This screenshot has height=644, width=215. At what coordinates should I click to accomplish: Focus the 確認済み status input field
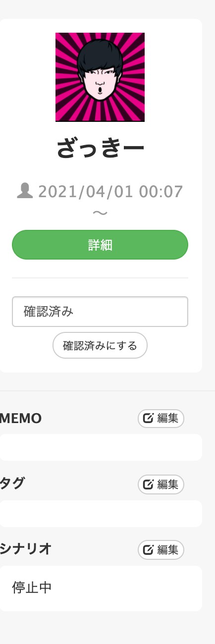[x=100, y=312]
